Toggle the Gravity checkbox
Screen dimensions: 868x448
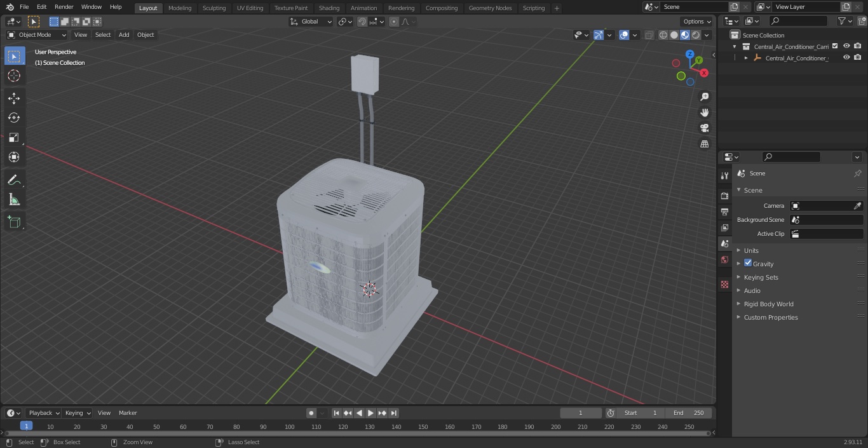(748, 263)
